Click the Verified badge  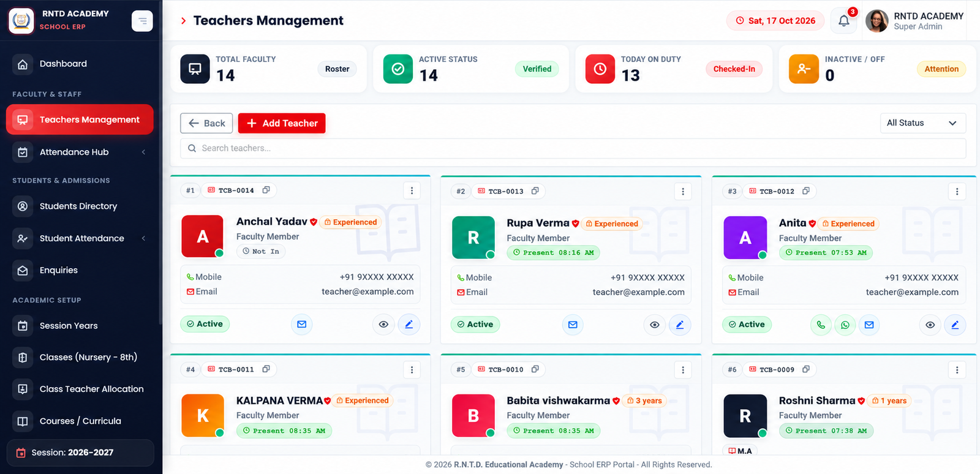537,69
